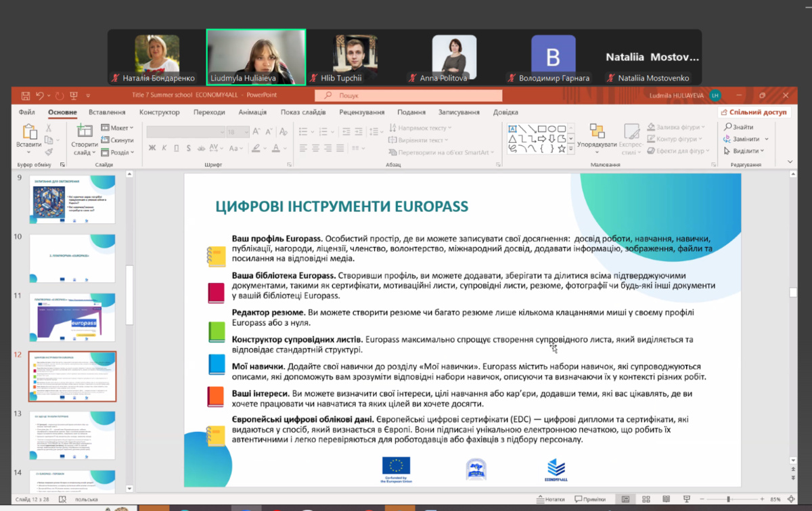The height and width of the screenshot is (511, 812).
Task: Open the Файл menu
Action: [x=27, y=112]
